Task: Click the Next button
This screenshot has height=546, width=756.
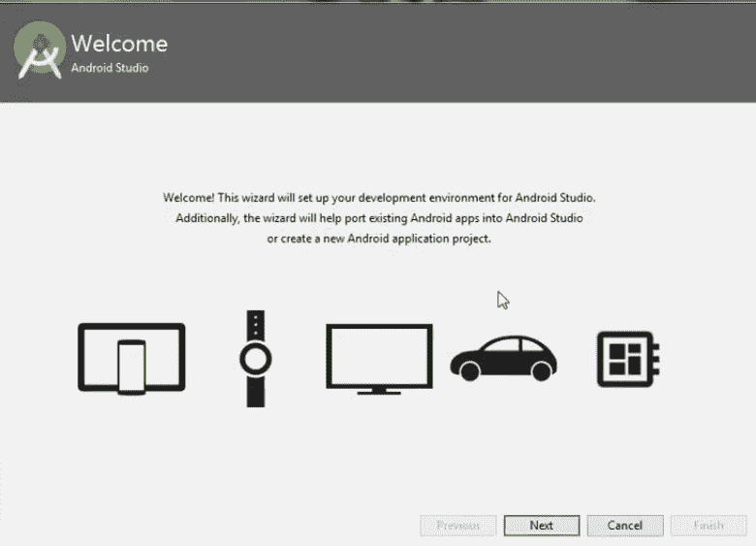Action: click(542, 526)
